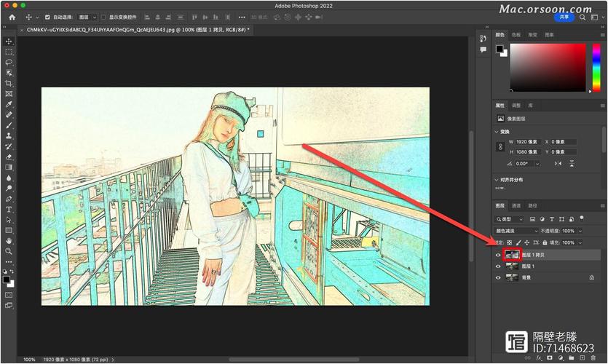
Task: Click the rainbow hue slider strip
Action: click(596, 68)
